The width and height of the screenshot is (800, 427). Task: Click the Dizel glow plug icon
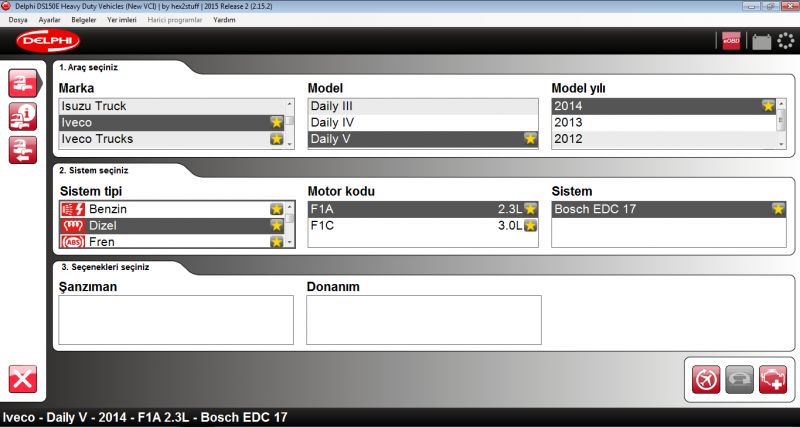point(72,225)
